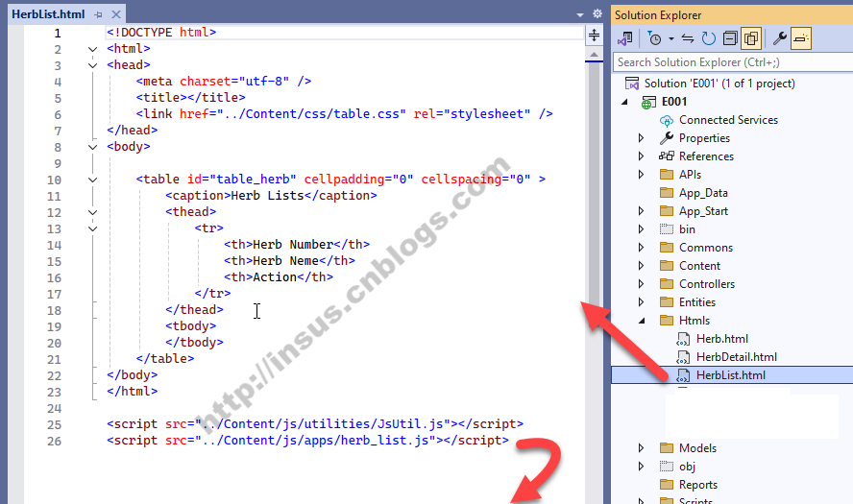
Task: Click the Commons folder icon
Action: tap(667, 248)
